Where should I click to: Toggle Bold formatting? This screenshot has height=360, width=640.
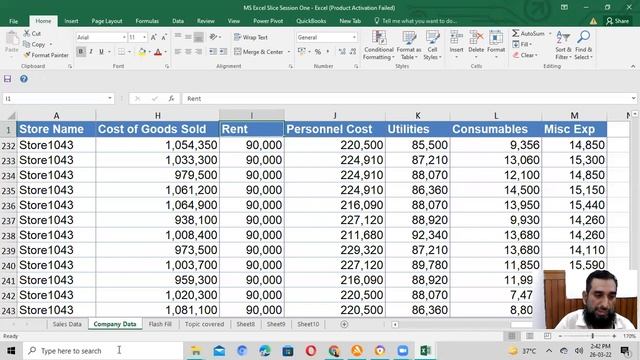[81, 52]
